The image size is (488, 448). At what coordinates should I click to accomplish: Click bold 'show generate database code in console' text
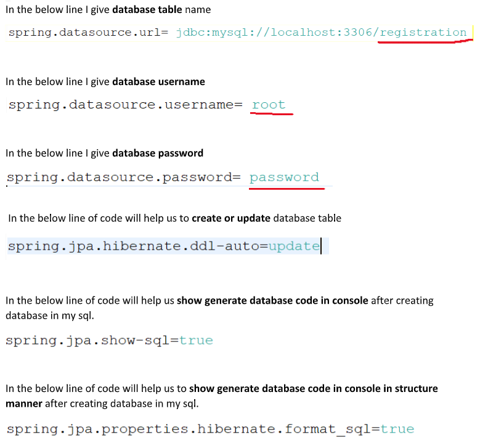(x=272, y=301)
